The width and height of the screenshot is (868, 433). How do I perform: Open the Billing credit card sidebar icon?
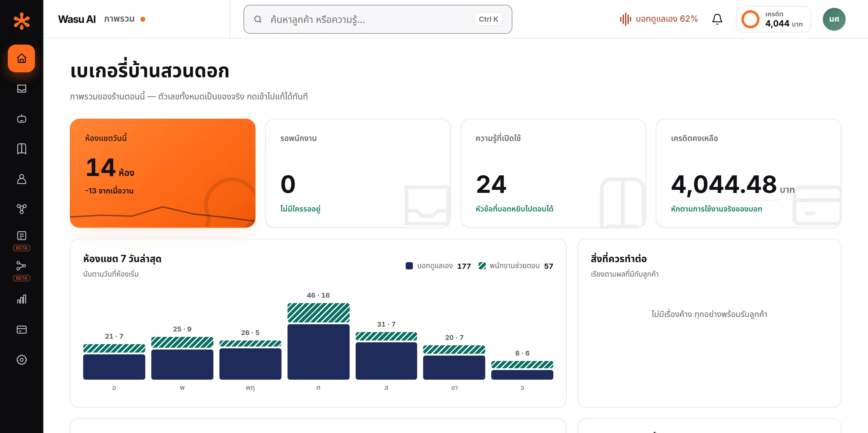pyautogui.click(x=22, y=330)
